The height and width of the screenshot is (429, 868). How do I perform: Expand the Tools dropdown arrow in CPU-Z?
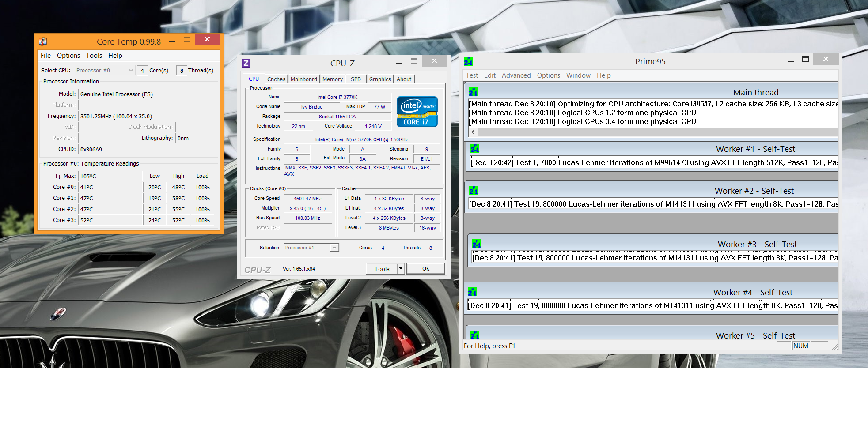(x=401, y=268)
